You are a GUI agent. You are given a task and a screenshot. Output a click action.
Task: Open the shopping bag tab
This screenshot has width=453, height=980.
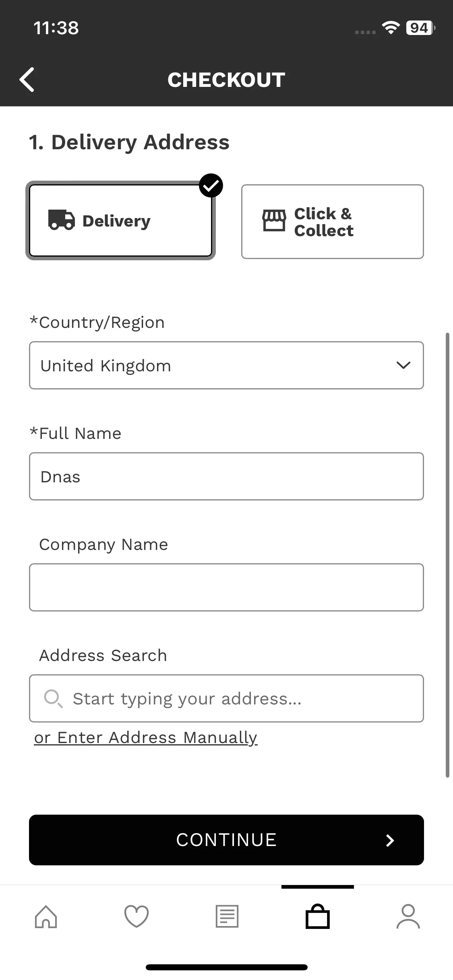pos(318,916)
